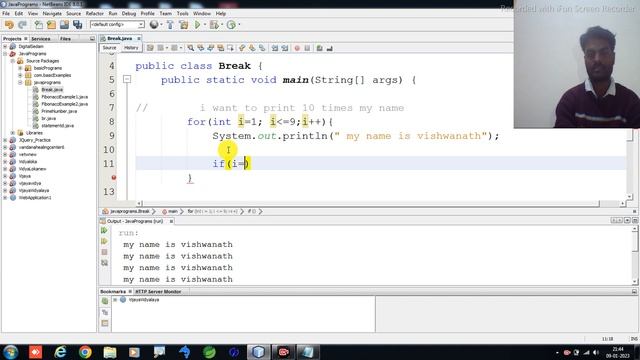
Task: Switch to the Services tab
Action: click(x=41, y=38)
